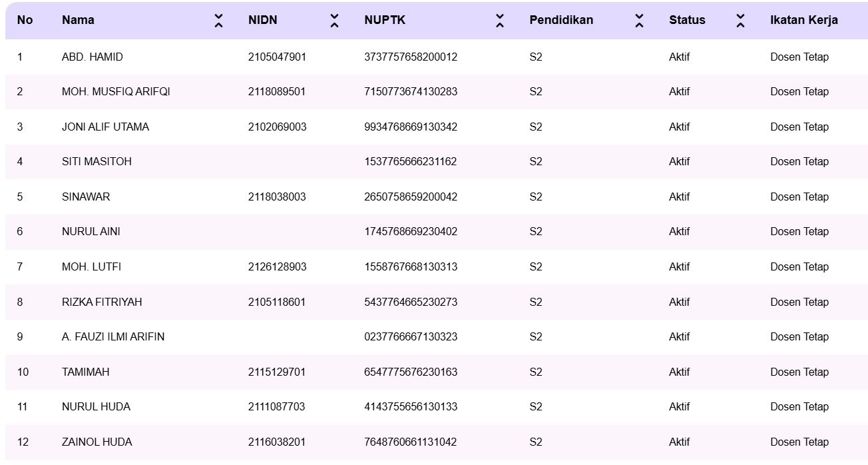Click NIDN 2118038003 for SINAWAR
The height and width of the screenshot is (465, 868).
(277, 197)
